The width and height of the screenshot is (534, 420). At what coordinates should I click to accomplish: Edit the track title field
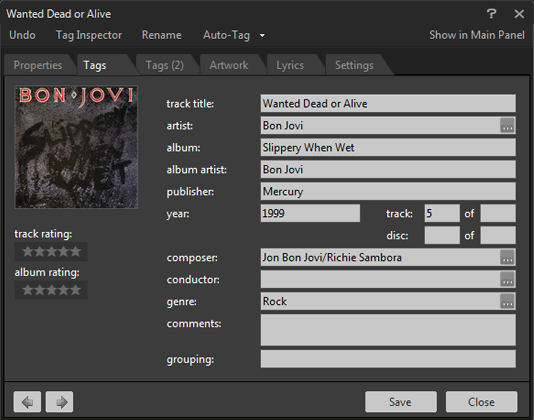tap(388, 104)
